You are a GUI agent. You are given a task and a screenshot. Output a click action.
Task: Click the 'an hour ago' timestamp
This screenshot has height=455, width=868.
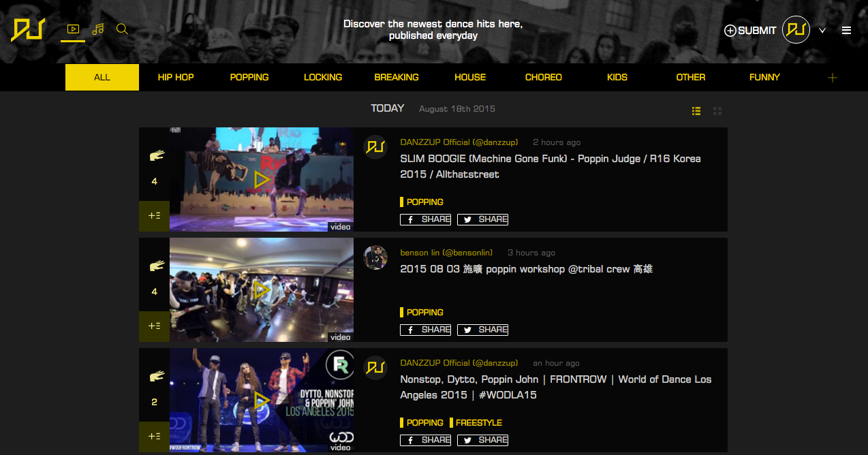(556, 363)
